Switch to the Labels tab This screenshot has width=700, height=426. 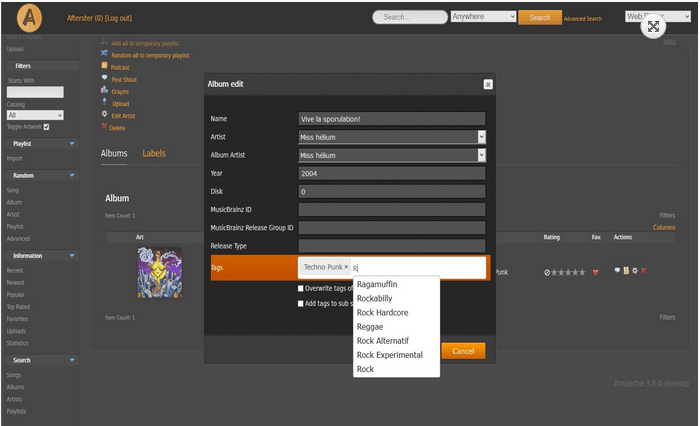coord(154,153)
